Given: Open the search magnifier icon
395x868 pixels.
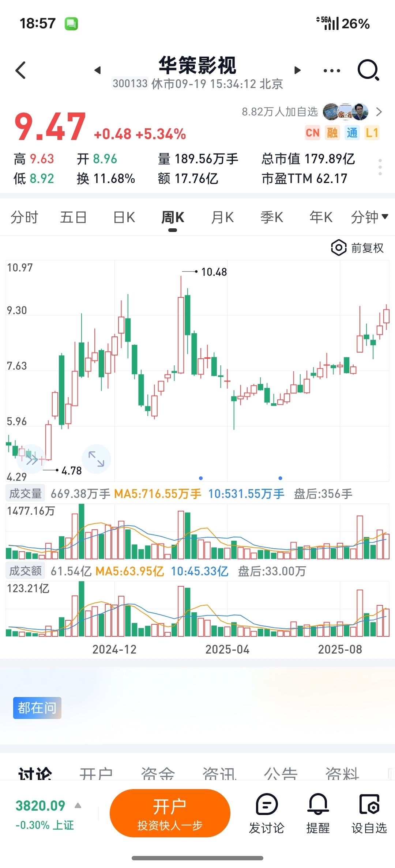Looking at the screenshot, I should (x=368, y=70).
